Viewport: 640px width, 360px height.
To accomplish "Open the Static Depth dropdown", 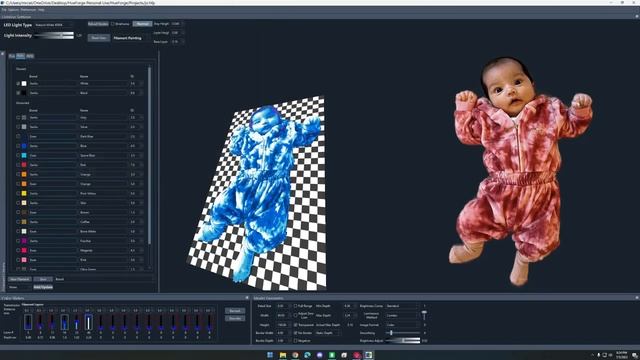I will [327, 333].
